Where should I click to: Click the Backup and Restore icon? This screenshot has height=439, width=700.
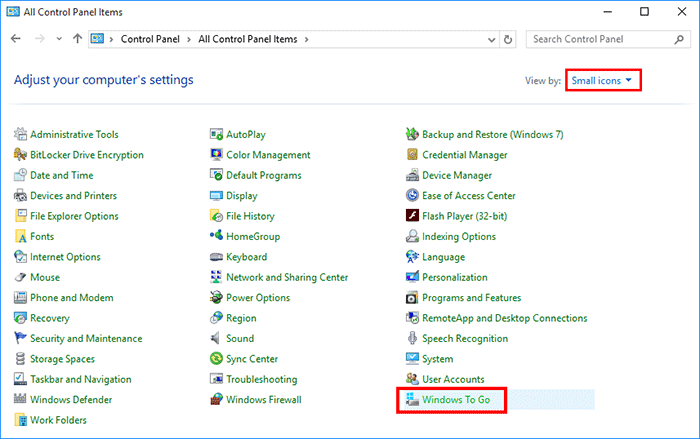click(412, 134)
